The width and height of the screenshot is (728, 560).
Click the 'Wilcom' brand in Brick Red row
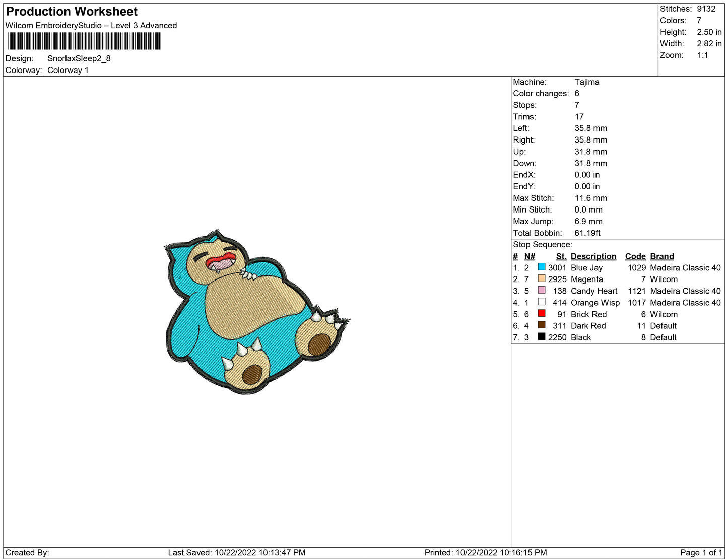coord(664,314)
